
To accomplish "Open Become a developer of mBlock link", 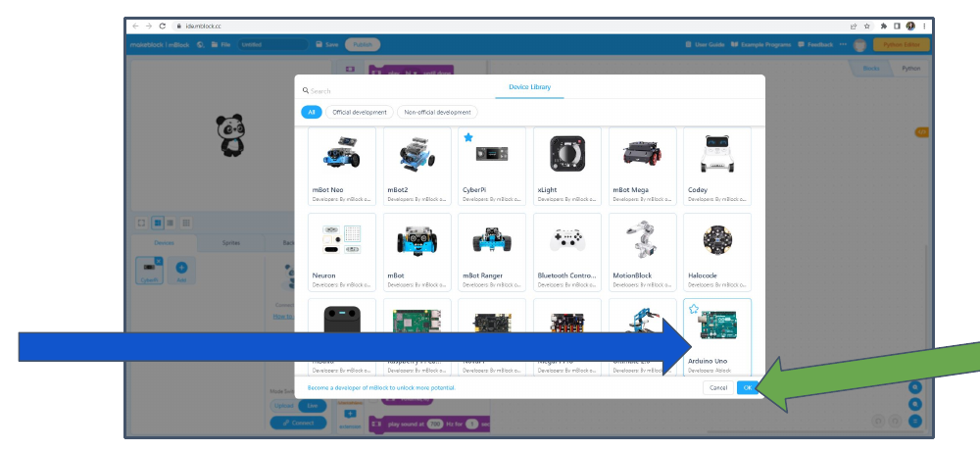I will (x=381, y=388).
